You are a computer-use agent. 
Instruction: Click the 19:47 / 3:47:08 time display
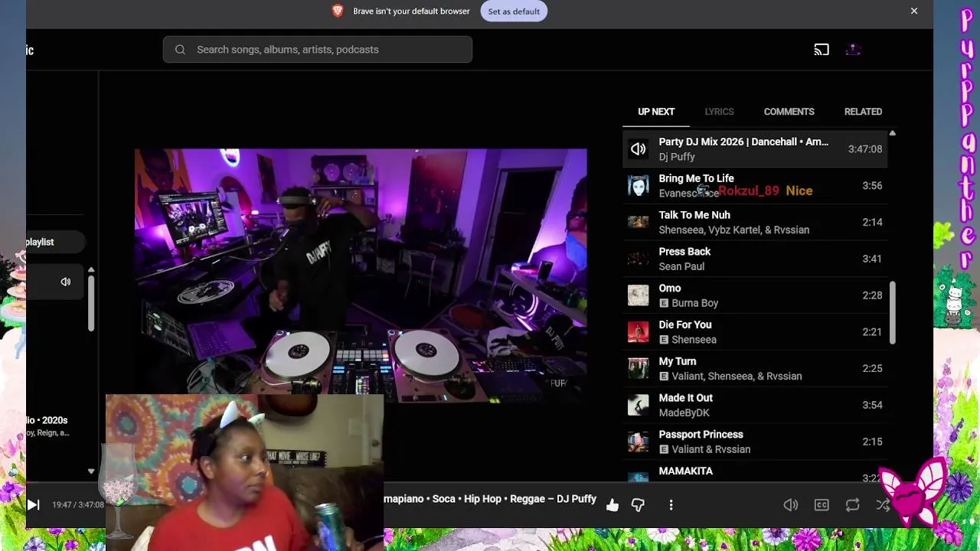(78, 505)
